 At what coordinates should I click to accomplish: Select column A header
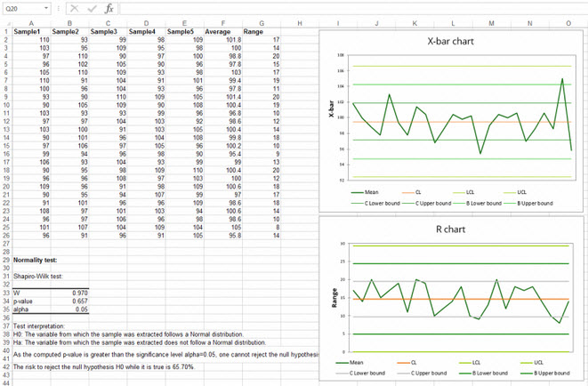pyautogui.click(x=32, y=23)
